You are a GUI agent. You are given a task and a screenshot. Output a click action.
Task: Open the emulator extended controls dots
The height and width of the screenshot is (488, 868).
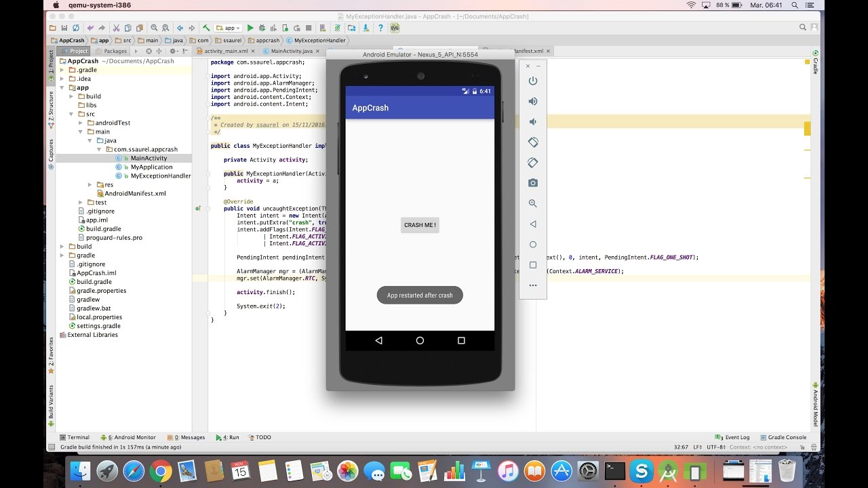533,285
